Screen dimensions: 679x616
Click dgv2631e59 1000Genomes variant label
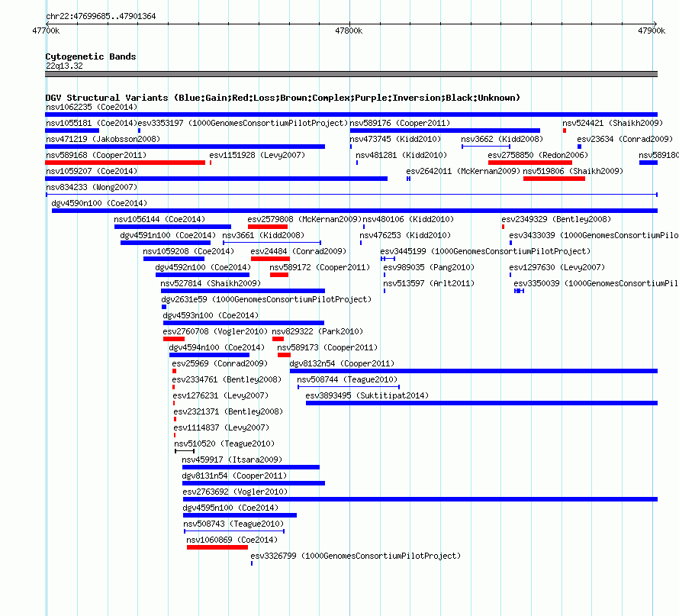click(266, 299)
